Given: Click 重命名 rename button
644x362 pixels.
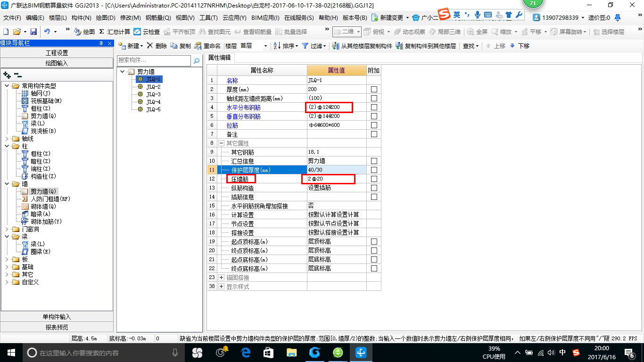Looking at the screenshot, I should coord(208,46).
